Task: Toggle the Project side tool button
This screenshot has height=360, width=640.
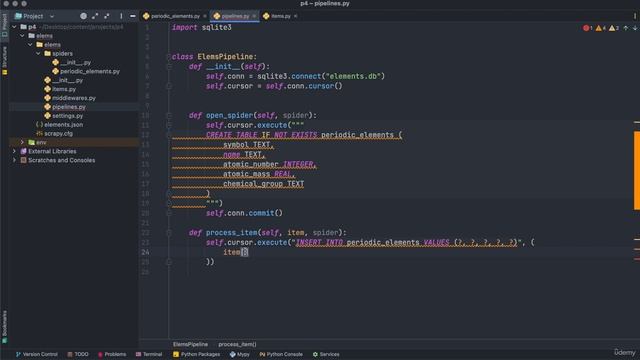Action: (4, 25)
